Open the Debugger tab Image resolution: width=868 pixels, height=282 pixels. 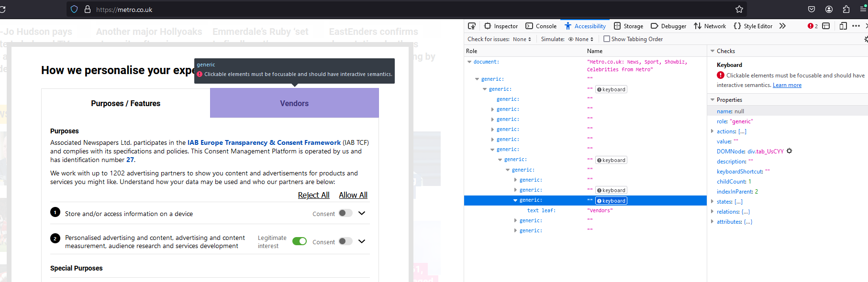[x=668, y=26]
